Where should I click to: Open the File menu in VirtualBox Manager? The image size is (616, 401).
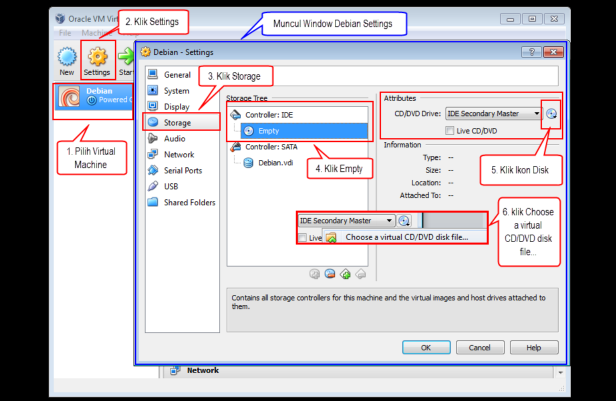(x=65, y=33)
